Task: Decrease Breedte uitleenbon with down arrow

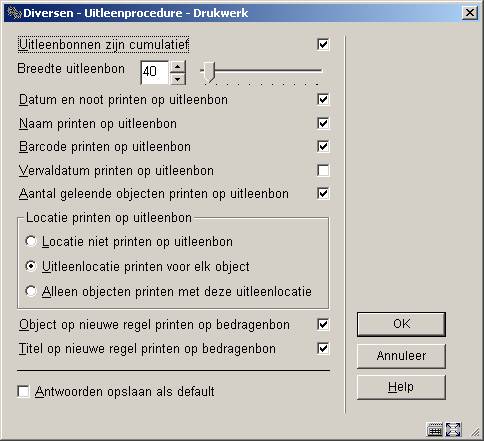Action: coord(178,79)
